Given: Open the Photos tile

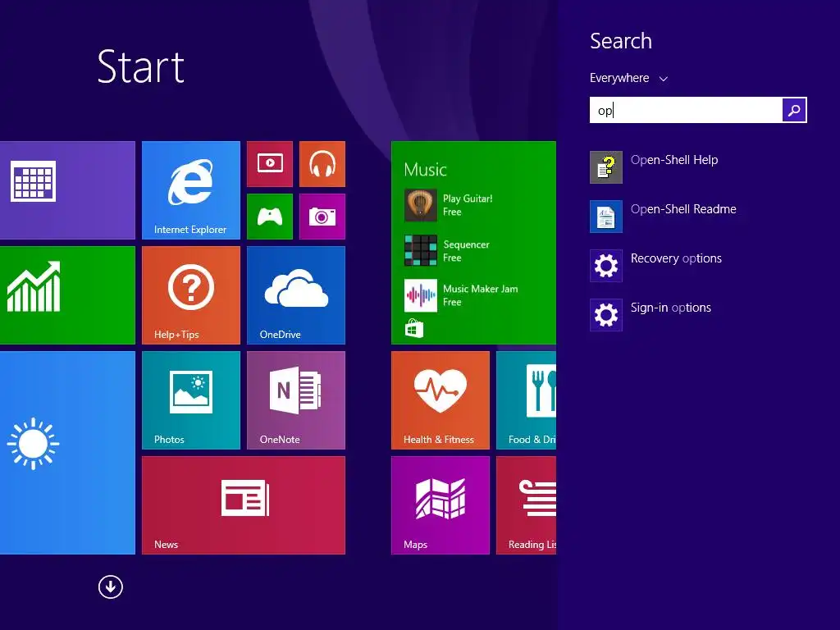Looking at the screenshot, I should click(x=190, y=400).
